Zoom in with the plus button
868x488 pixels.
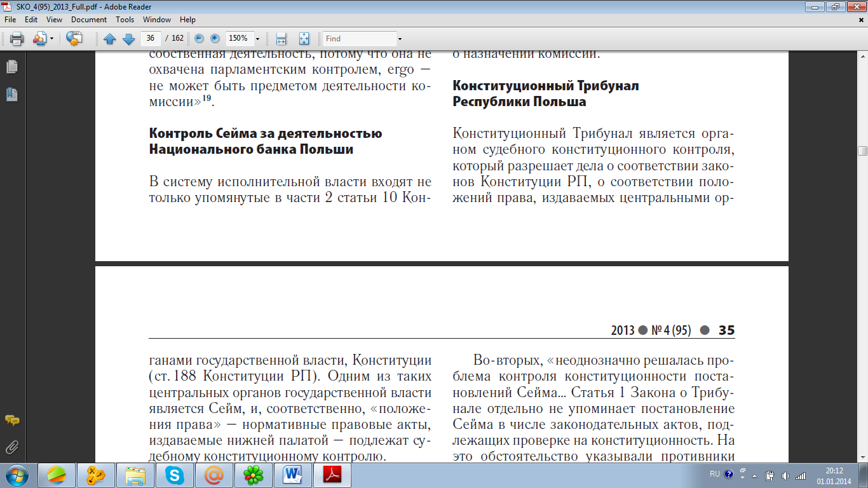tap(215, 39)
